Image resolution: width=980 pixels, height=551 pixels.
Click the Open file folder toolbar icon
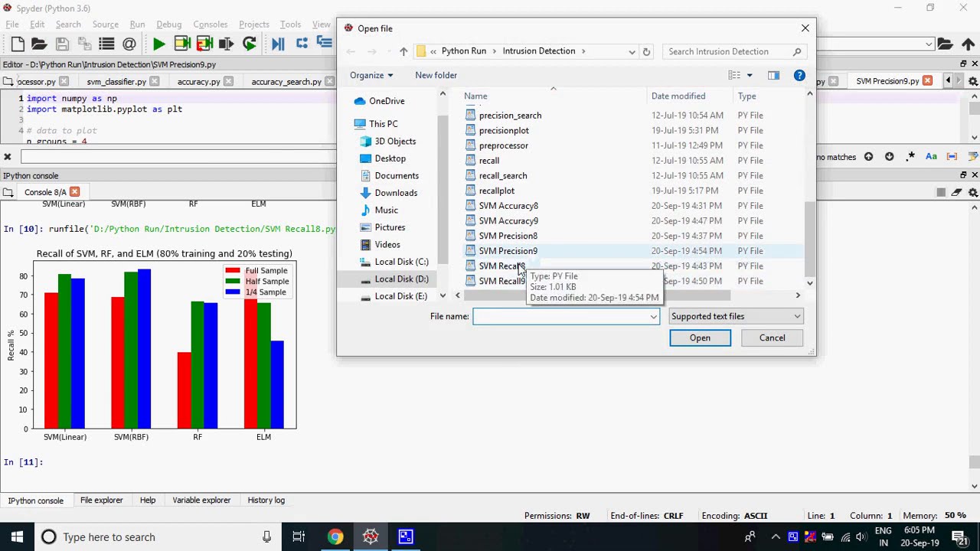(x=39, y=44)
